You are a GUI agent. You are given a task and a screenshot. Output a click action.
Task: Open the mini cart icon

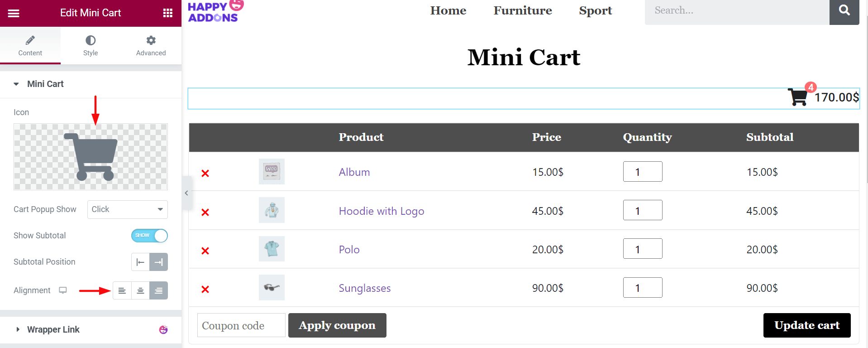(797, 97)
